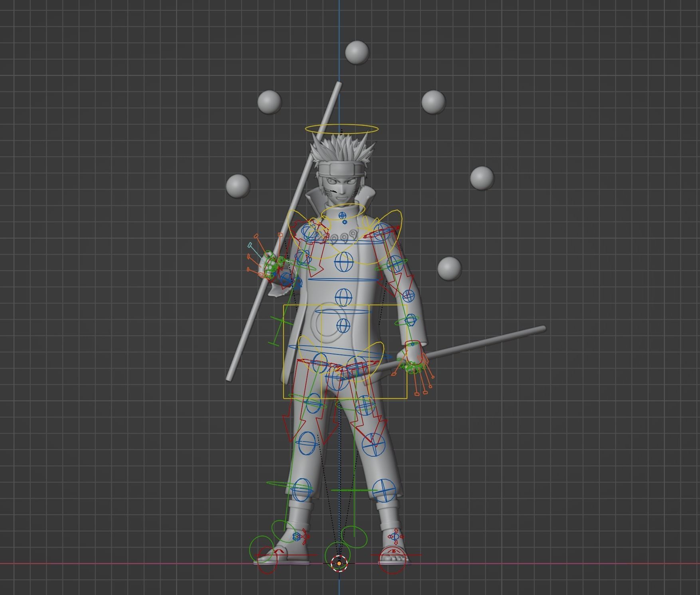Viewport: 700px width, 595px height.
Task: Select green heel roll circle far left of foot
Action: (262, 549)
